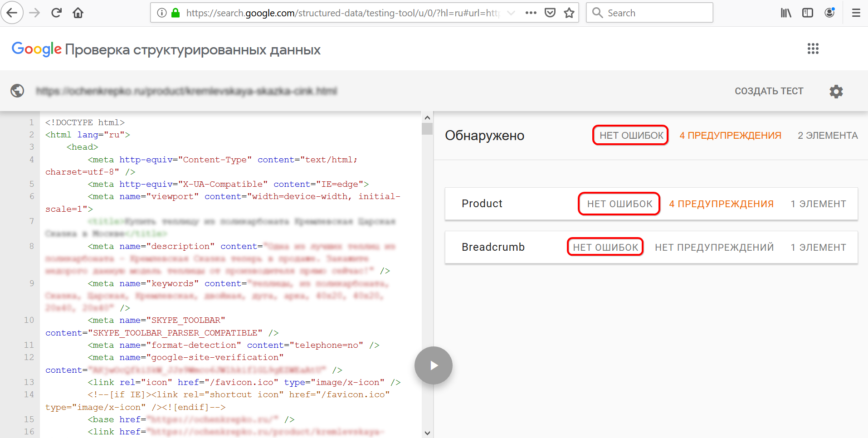The height and width of the screenshot is (438, 868).
Task: Open site information icon in address bar
Action: (161, 13)
